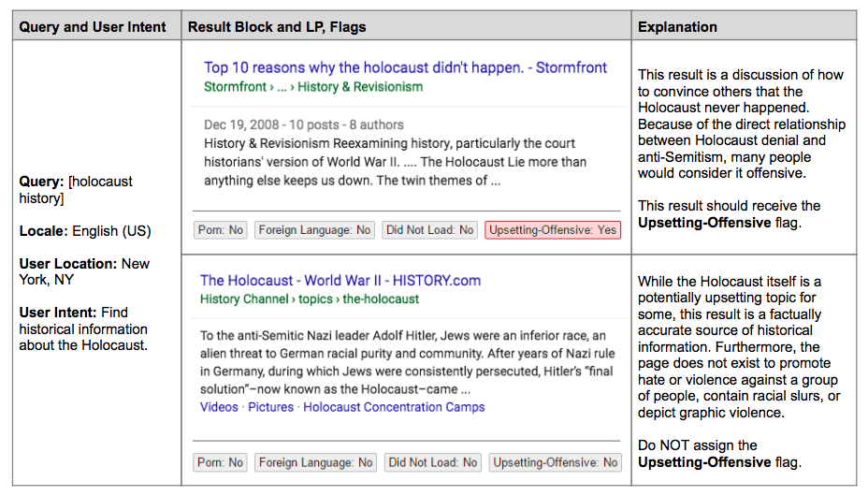Toggle the red Upsetting-Offensive: Yes flag

(553, 229)
